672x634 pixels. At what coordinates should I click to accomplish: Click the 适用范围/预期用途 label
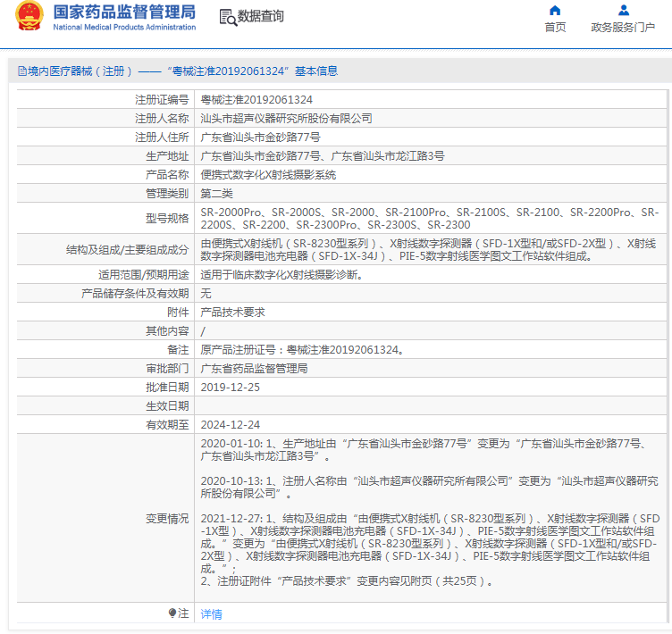144,275
